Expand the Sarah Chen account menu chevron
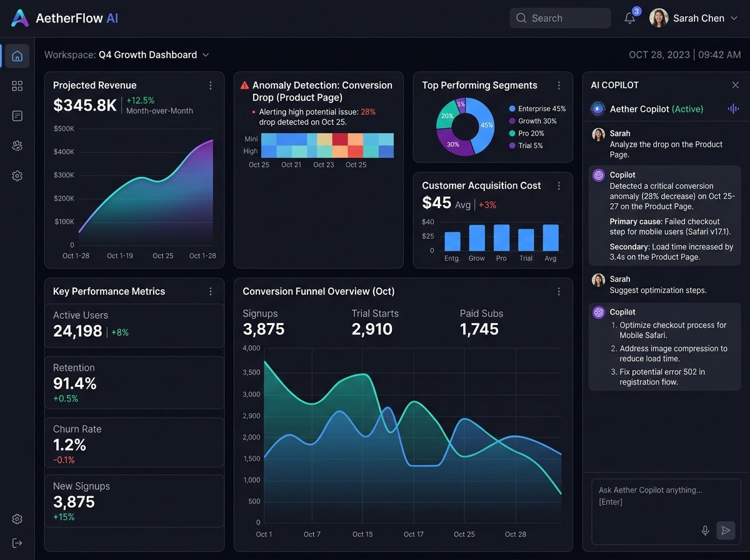Viewport: 750px width, 560px height. coord(734,18)
